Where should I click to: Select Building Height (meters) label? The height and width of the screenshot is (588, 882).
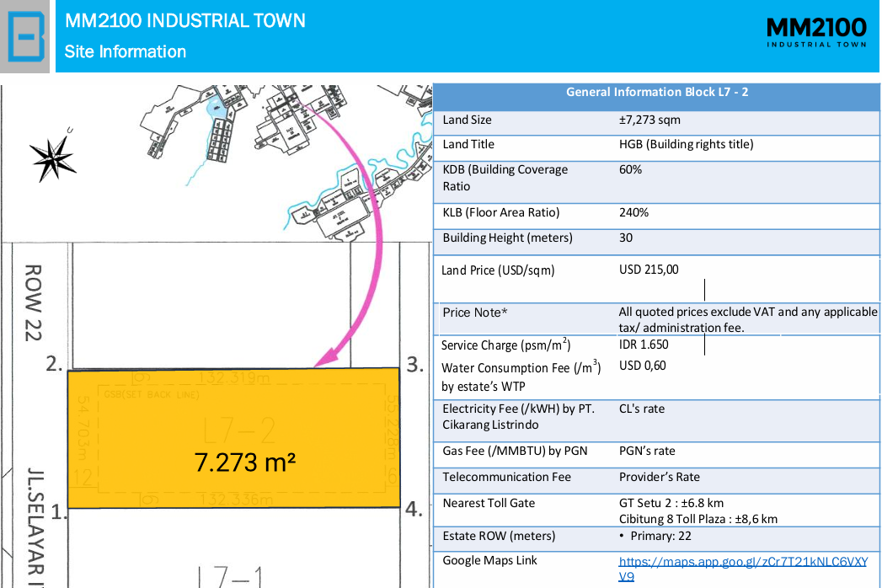[x=507, y=238]
